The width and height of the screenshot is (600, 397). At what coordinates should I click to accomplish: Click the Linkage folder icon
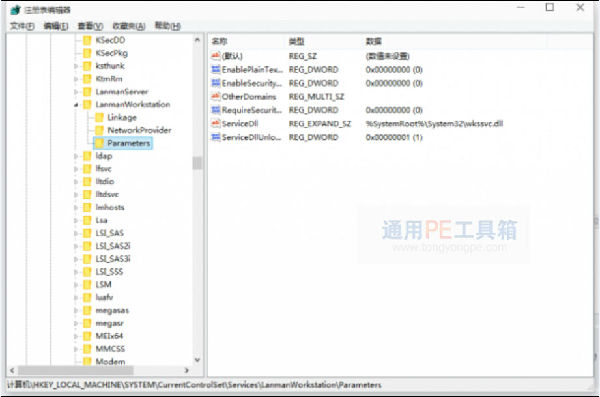tap(99, 118)
